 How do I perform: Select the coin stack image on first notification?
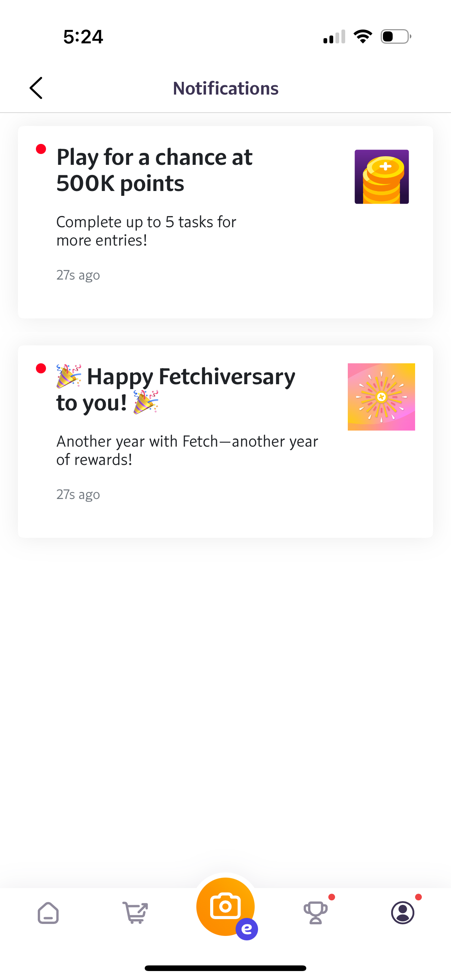coord(381,176)
